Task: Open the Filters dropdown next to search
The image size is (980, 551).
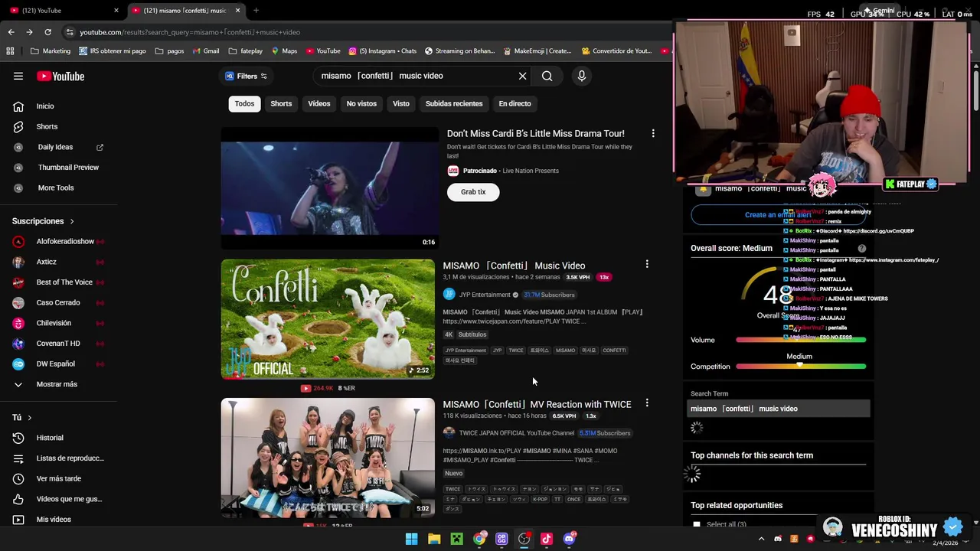Action: [x=246, y=76]
